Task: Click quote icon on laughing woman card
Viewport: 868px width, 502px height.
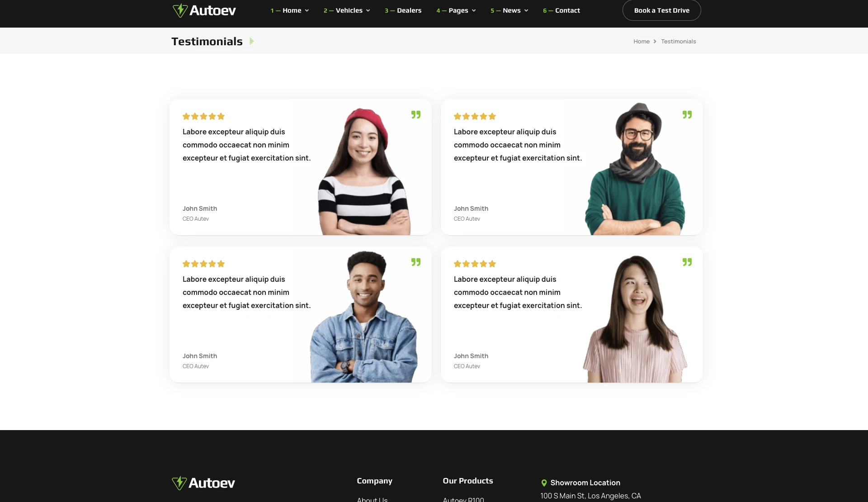Action: [x=687, y=262]
